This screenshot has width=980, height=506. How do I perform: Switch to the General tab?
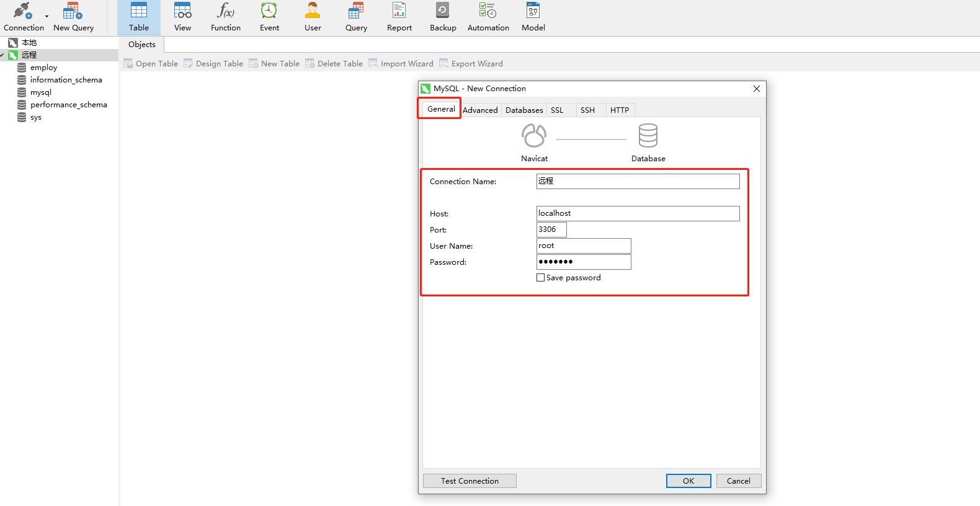pos(441,109)
